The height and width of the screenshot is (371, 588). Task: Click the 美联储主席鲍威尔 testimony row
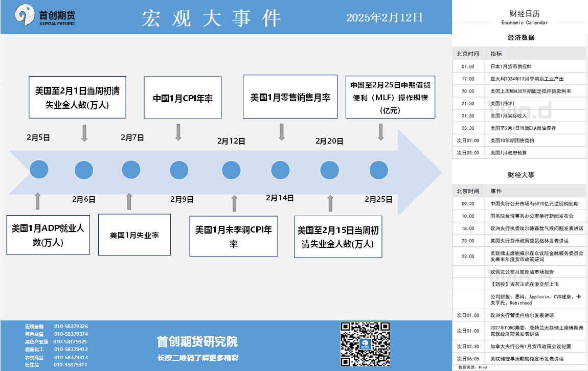click(519, 257)
